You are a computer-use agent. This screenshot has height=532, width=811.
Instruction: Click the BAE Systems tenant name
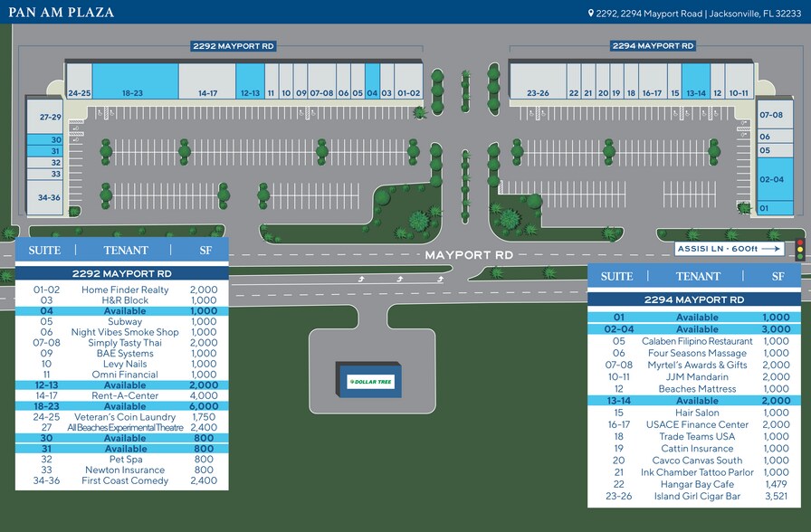[125, 354]
